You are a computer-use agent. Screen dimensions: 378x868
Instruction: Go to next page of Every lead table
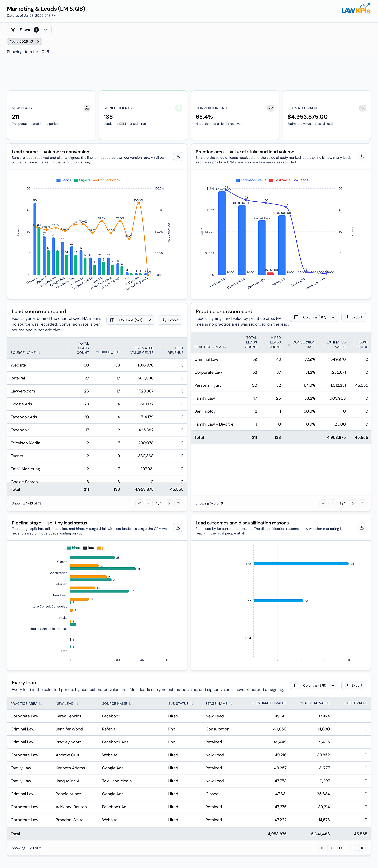pyautogui.click(x=353, y=848)
